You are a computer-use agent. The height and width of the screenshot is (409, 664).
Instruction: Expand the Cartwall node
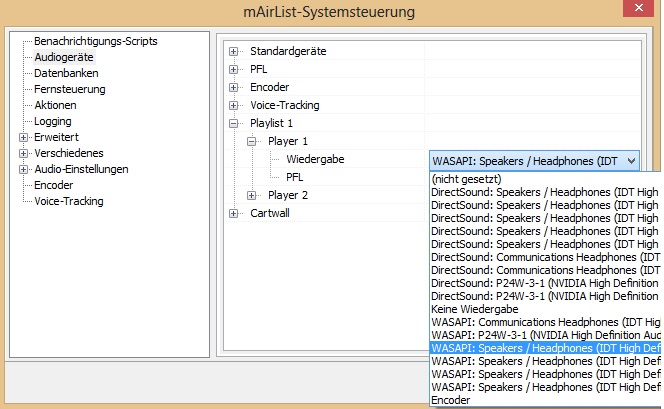point(234,213)
